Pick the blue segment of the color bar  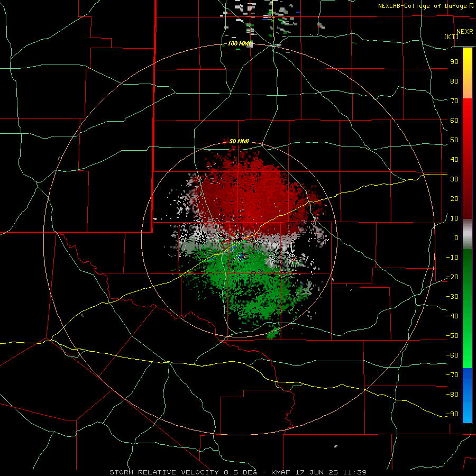(467, 396)
